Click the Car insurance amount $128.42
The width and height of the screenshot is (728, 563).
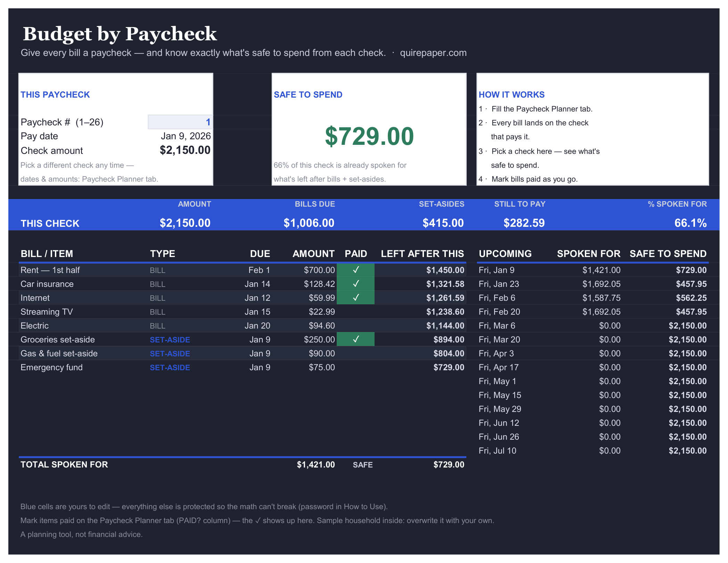coord(319,284)
